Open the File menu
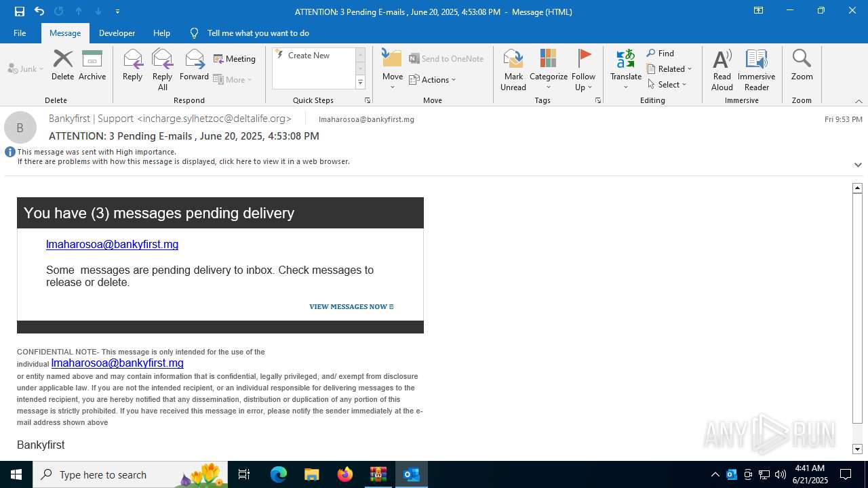 pyautogui.click(x=20, y=33)
